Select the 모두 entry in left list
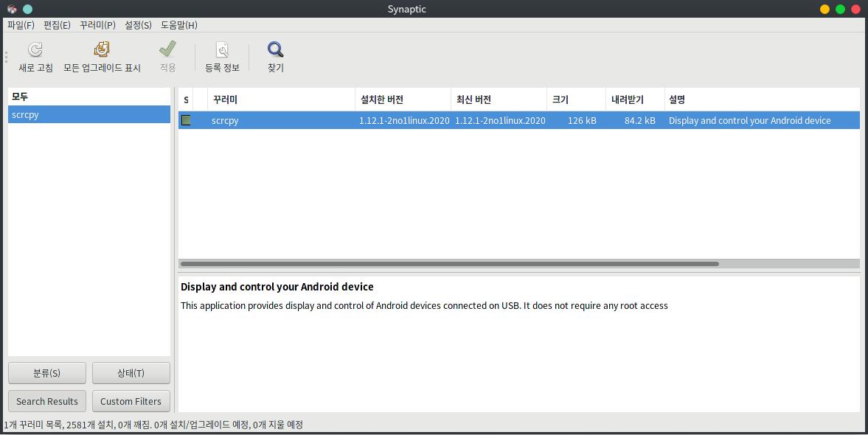 click(x=89, y=97)
